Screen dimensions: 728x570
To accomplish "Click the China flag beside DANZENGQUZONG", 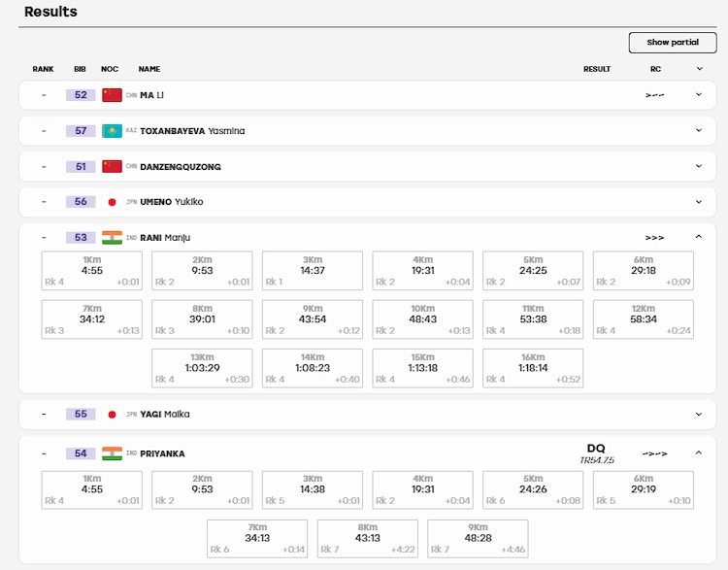I will pos(112,167).
